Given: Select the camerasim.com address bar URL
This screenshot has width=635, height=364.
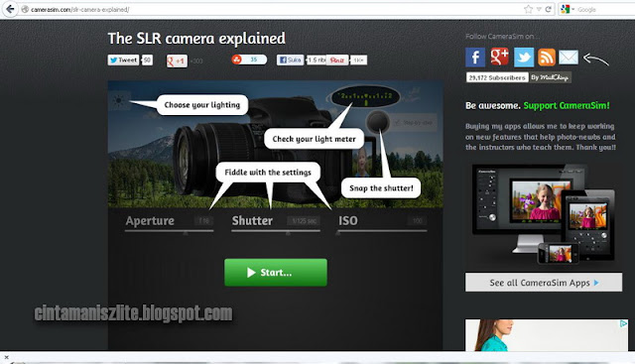Looking at the screenshot, I should (79, 9).
